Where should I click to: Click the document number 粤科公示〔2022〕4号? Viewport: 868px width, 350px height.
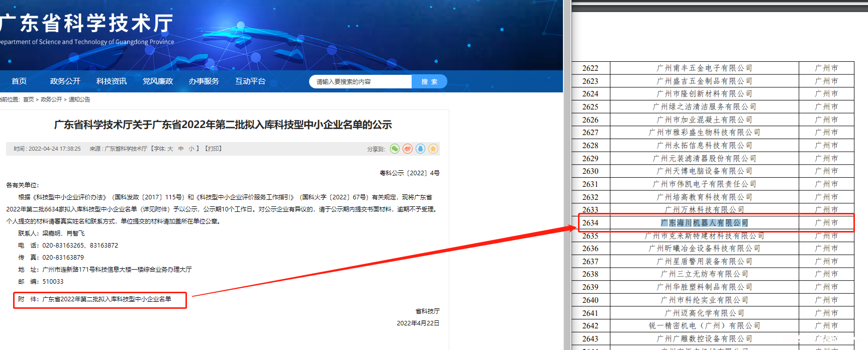coord(410,173)
